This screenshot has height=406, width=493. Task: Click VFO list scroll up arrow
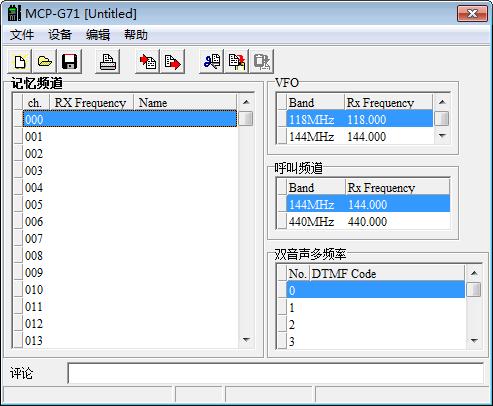pos(442,102)
